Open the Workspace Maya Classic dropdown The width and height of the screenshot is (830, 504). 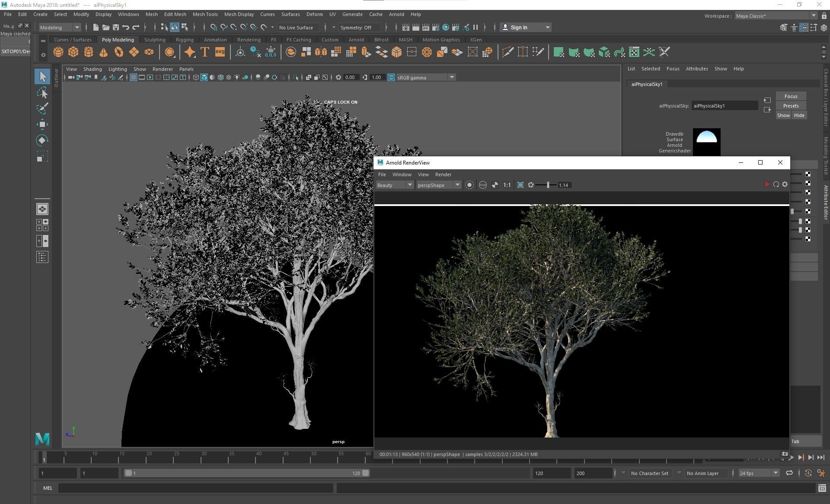(x=776, y=16)
